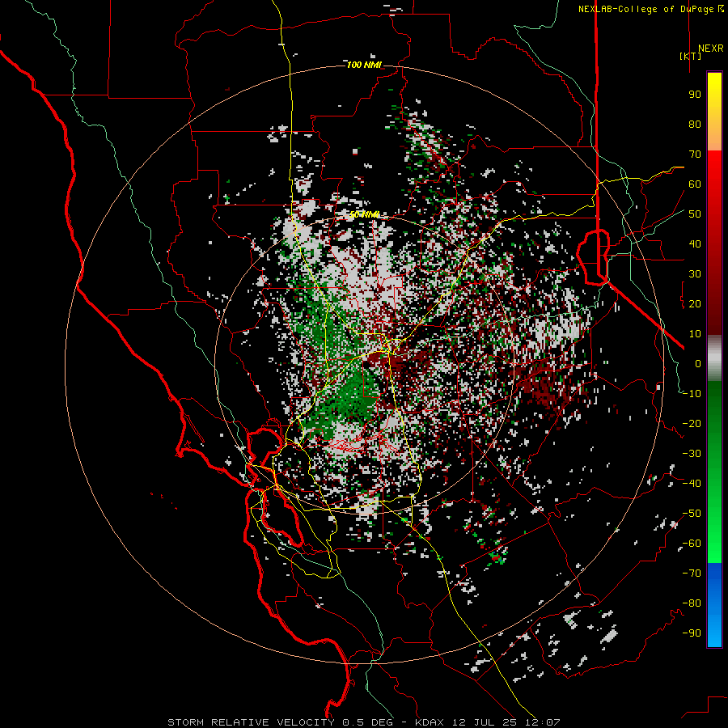
Task: Click the positive 80 knot scale label
Action: [695, 125]
